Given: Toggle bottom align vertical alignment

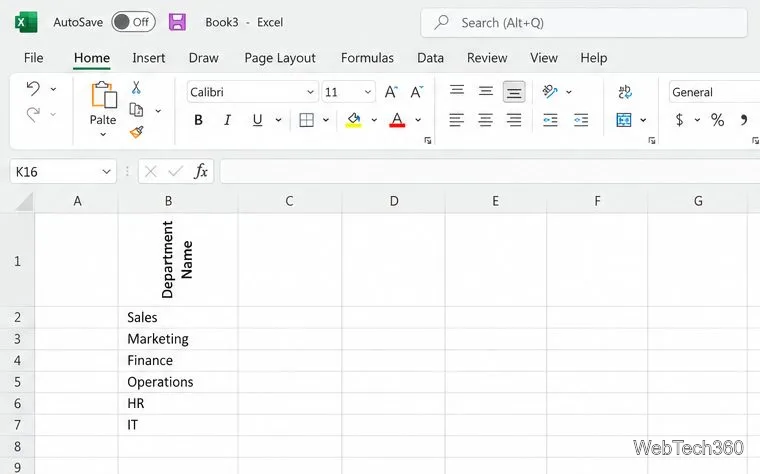Looking at the screenshot, I should pyautogui.click(x=514, y=92).
